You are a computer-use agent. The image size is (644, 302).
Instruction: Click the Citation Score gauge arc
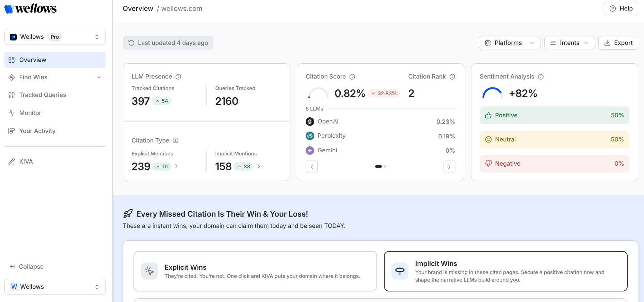pyautogui.click(x=318, y=93)
